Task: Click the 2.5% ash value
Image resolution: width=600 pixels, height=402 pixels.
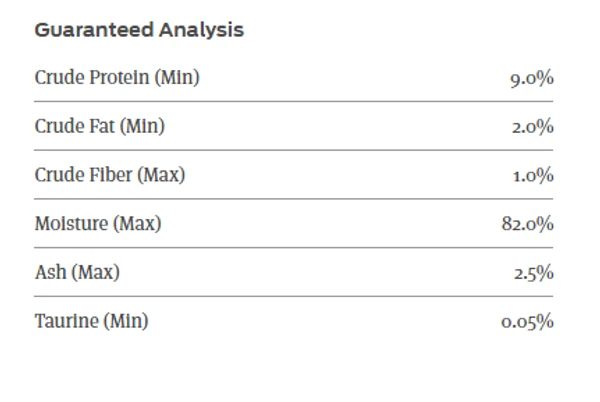Action: pos(533,273)
